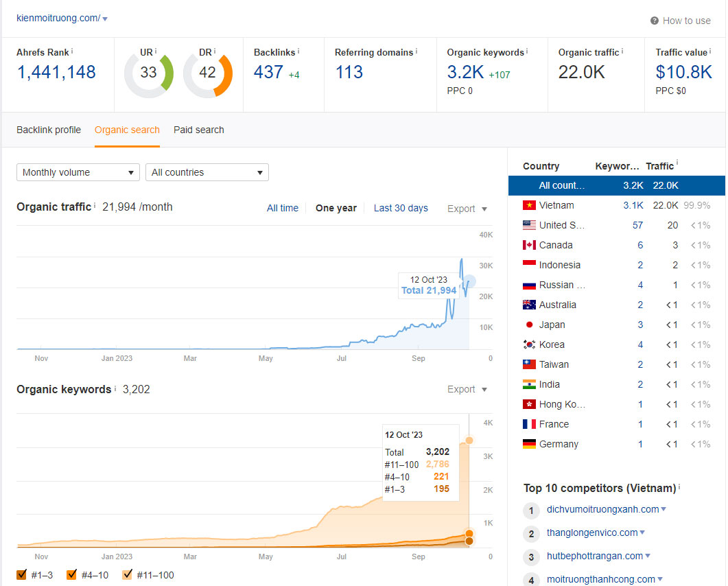This screenshot has height=586, width=728.
Task: Click the Taiwan flag icon
Action: [x=529, y=364]
